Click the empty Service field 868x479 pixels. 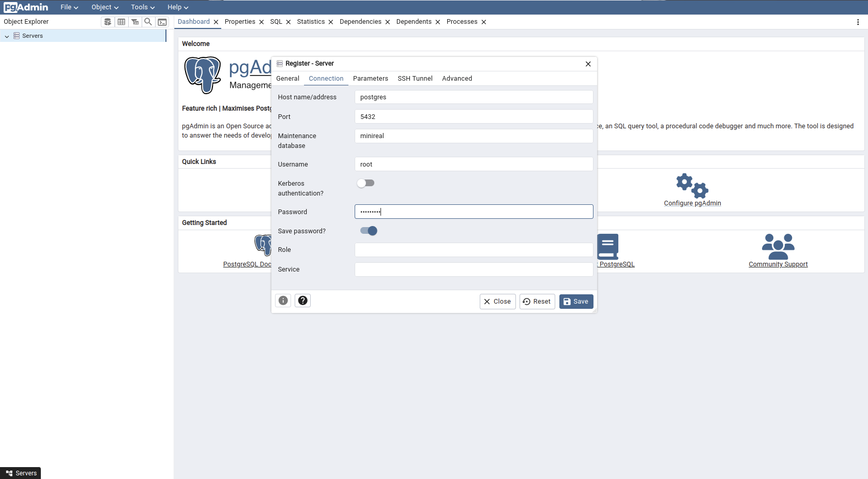pyautogui.click(x=474, y=270)
